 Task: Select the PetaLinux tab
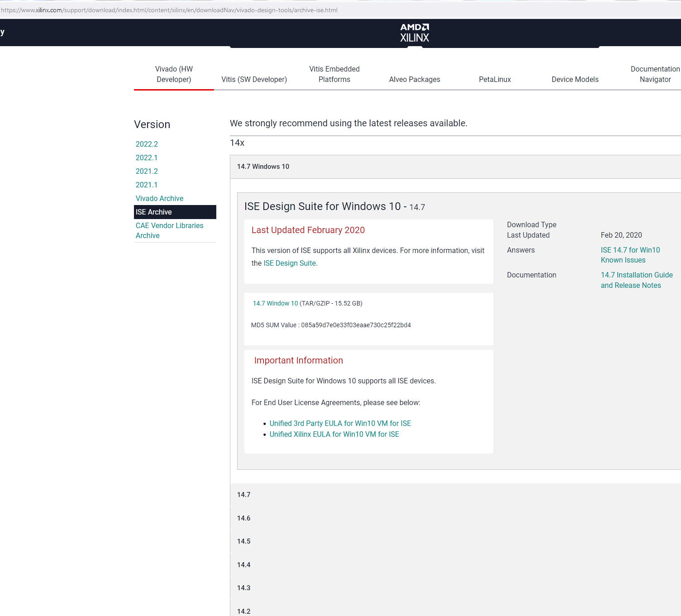point(495,80)
